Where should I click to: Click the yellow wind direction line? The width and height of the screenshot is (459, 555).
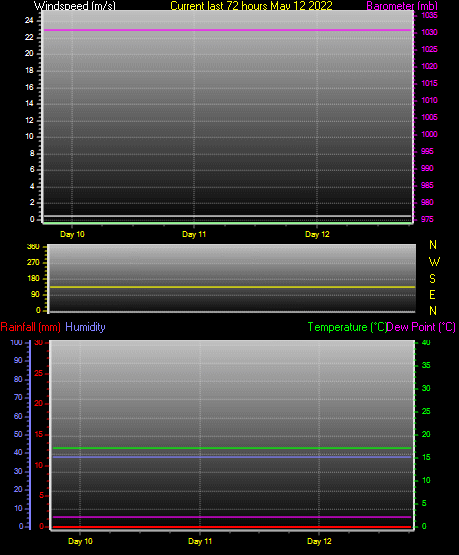[233, 287]
